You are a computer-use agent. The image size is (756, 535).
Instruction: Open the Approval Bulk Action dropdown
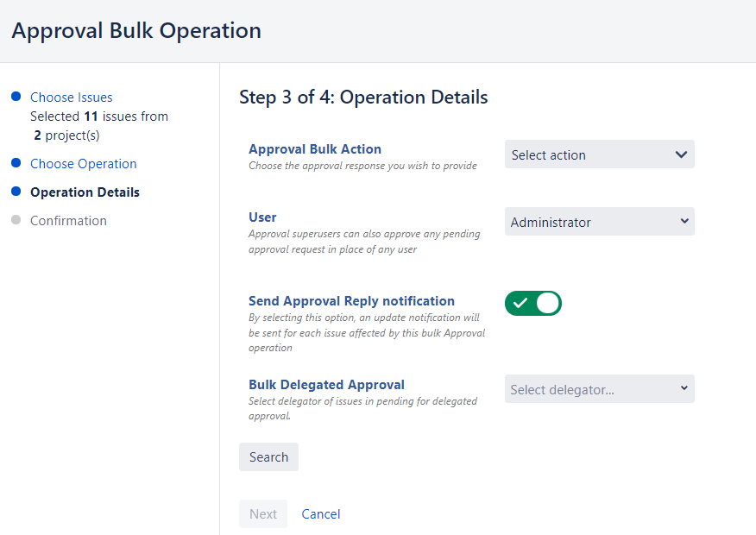pos(599,155)
